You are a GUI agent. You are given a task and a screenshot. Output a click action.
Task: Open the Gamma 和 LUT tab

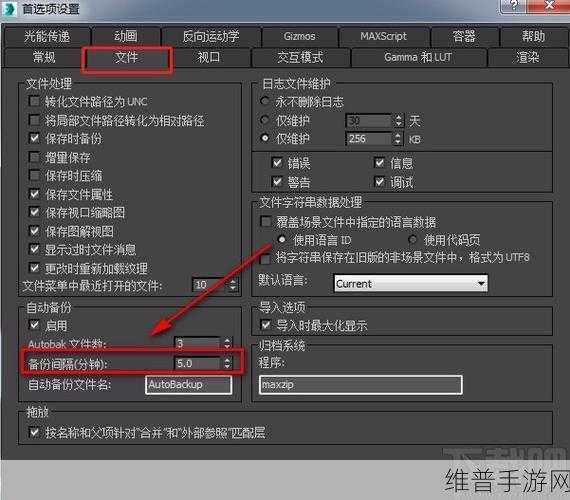(418, 57)
